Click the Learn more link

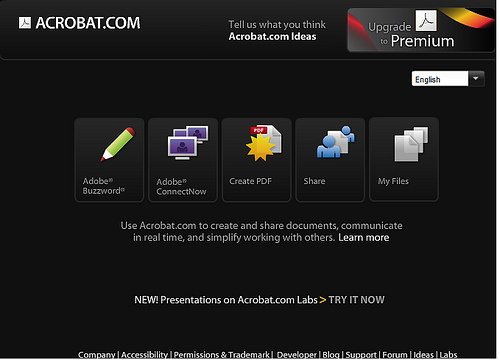pos(364,237)
